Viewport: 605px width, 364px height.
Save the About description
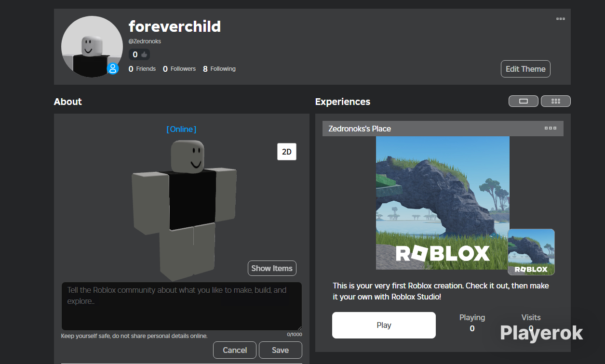click(x=281, y=350)
